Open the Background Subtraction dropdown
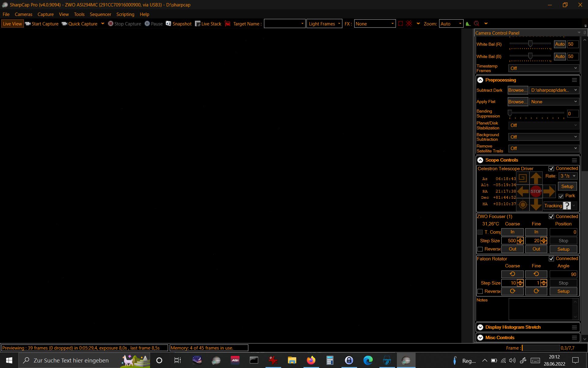This screenshot has height=368, width=588. pyautogui.click(x=544, y=137)
